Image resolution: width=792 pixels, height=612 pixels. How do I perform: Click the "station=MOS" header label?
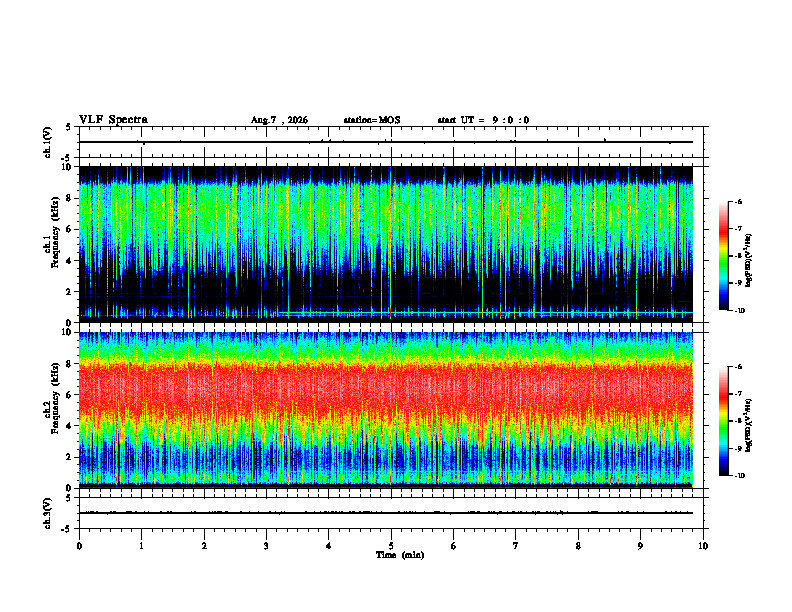(372, 120)
